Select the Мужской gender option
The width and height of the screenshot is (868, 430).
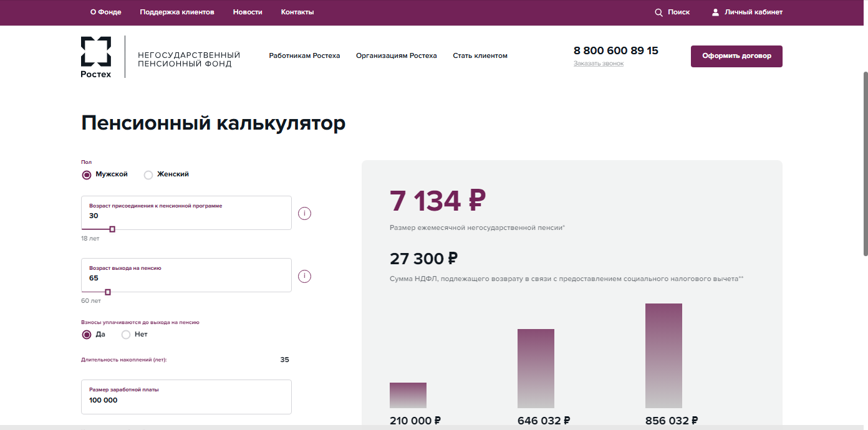tap(86, 175)
